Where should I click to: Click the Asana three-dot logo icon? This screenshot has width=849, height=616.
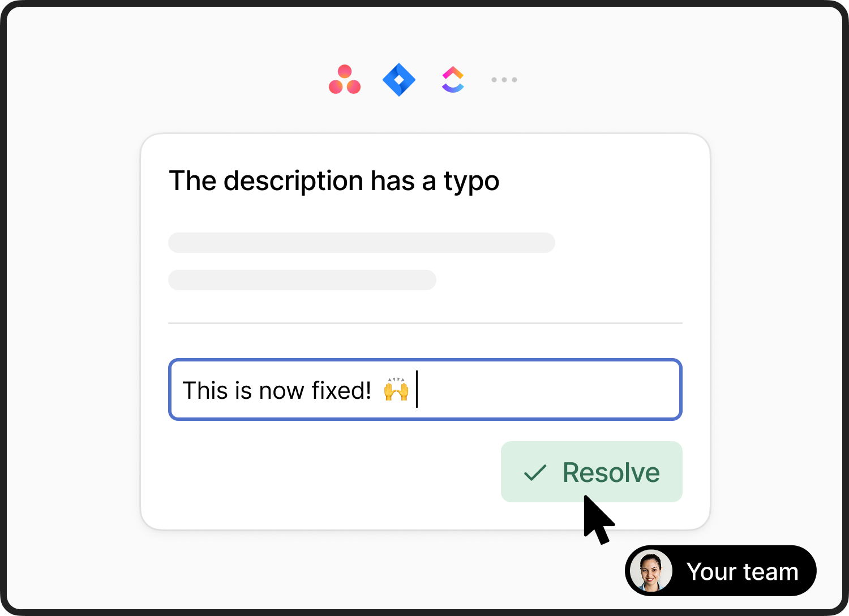[x=345, y=80]
